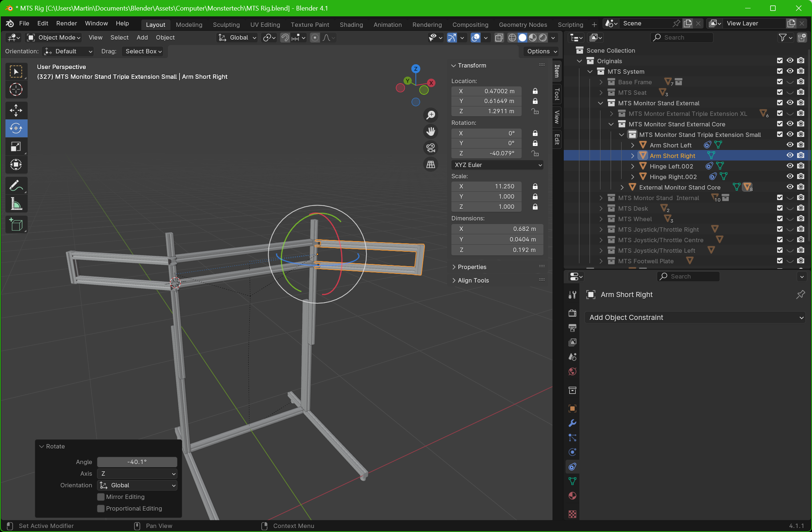
Task: Exclude MTS Desk collection checkbox
Action: [780, 208]
